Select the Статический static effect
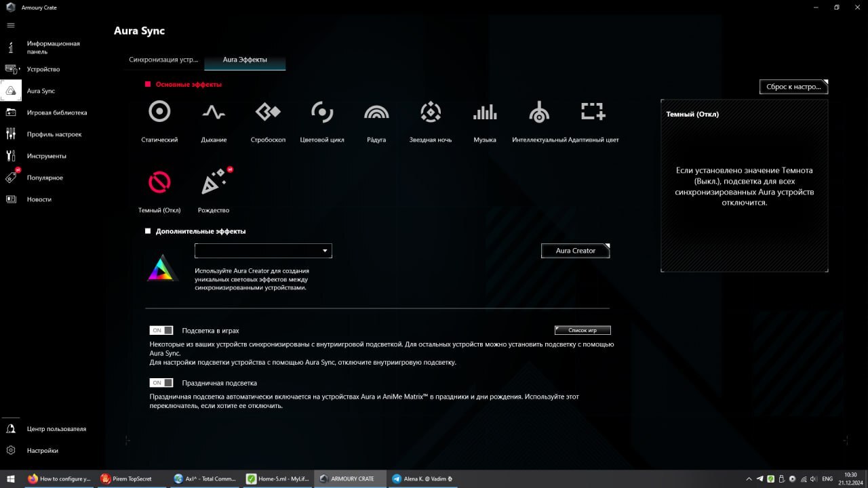Viewport: 868px width, 488px height. click(159, 112)
